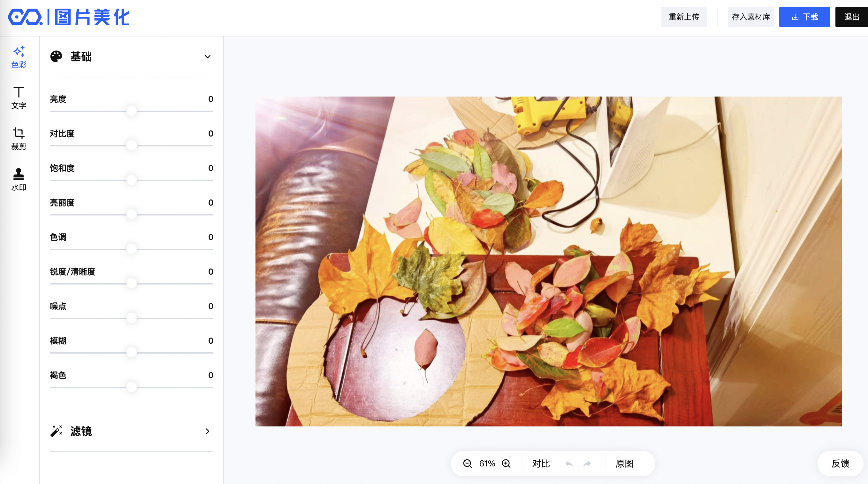The width and height of the screenshot is (868, 484).
Task: Click the undo arrow icon
Action: coord(569,464)
